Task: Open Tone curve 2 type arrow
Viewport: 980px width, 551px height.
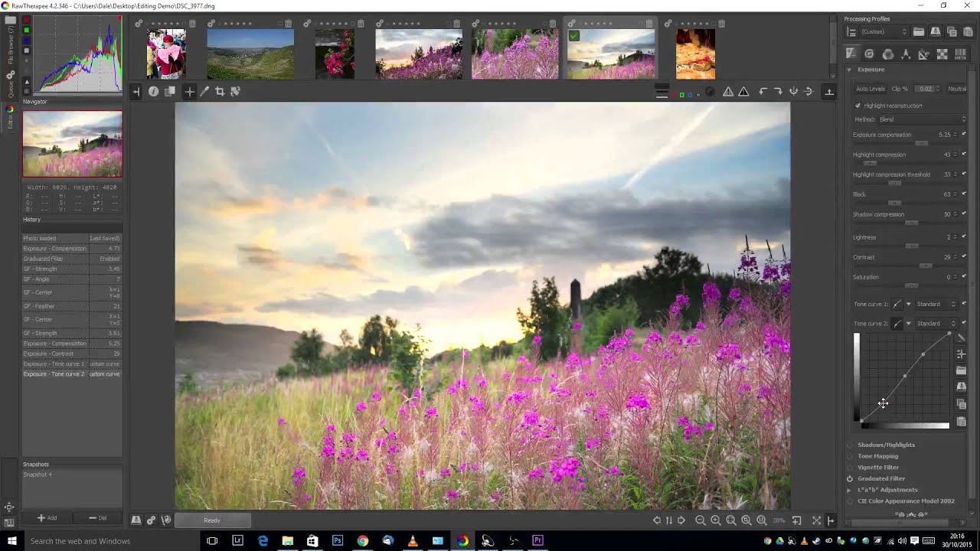Action: [909, 323]
